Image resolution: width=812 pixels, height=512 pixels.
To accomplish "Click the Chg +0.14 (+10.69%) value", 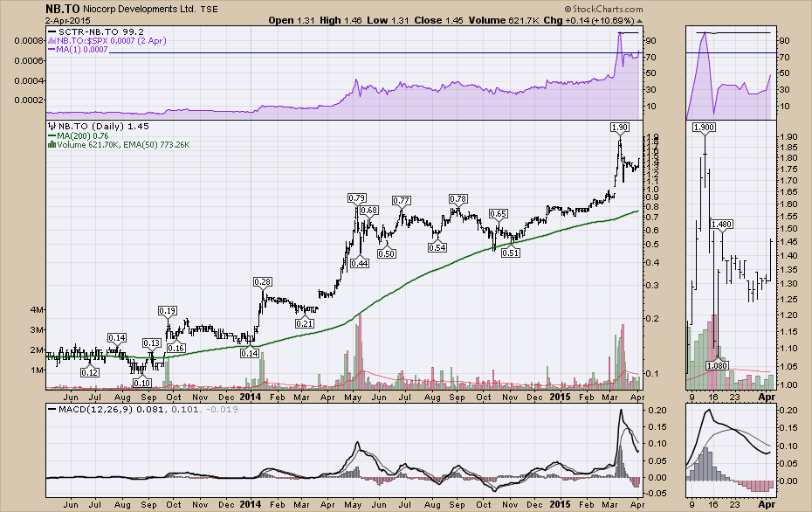I will tap(588, 21).
